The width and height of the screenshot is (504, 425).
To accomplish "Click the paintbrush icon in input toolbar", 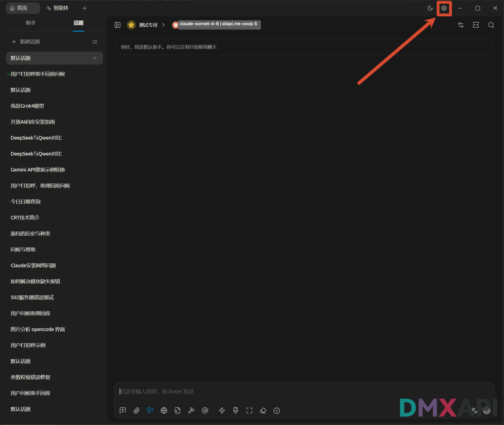I will point(236,410).
